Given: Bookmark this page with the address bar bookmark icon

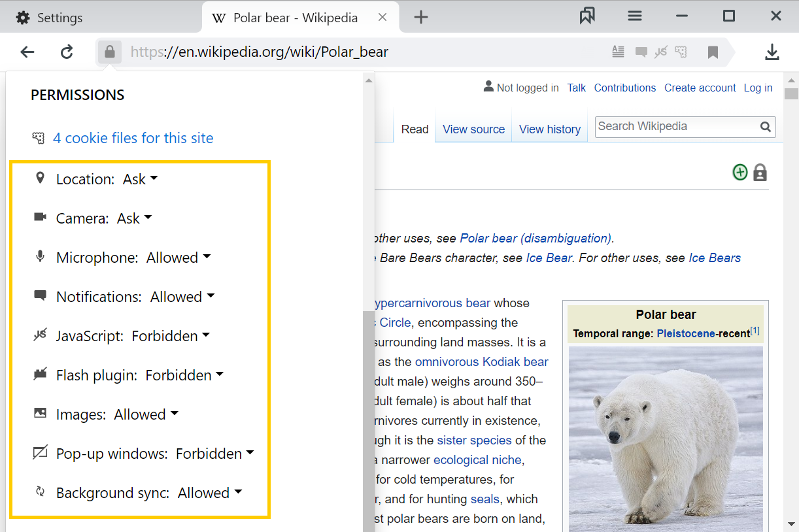Looking at the screenshot, I should coord(713,52).
